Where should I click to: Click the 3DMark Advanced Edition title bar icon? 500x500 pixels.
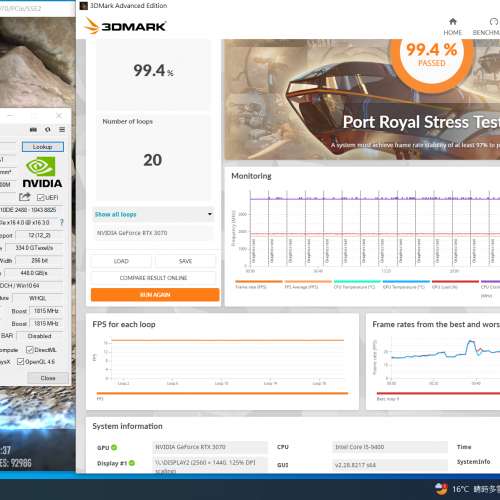tap(84, 6)
